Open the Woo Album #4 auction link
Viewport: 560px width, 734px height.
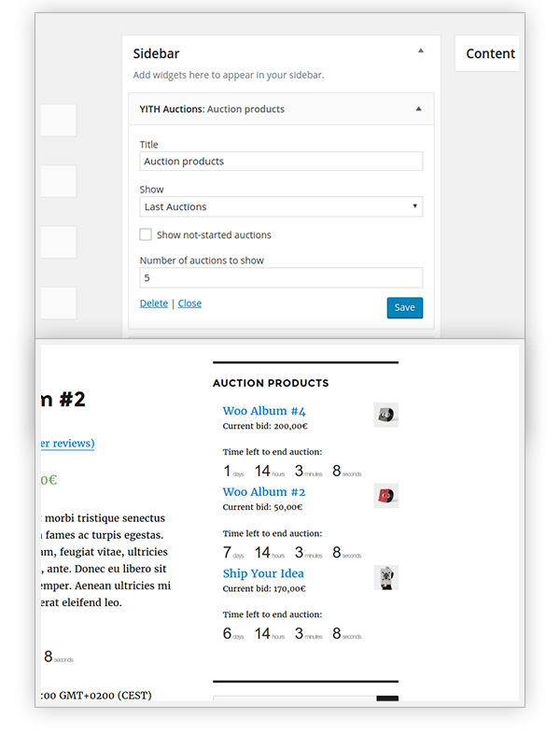click(264, 411)
